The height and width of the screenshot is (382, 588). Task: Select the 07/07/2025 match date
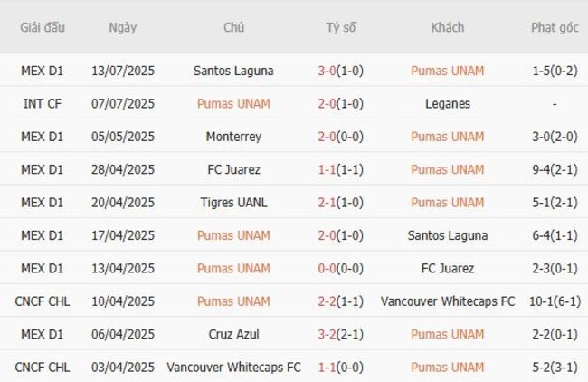coord(123,104)
